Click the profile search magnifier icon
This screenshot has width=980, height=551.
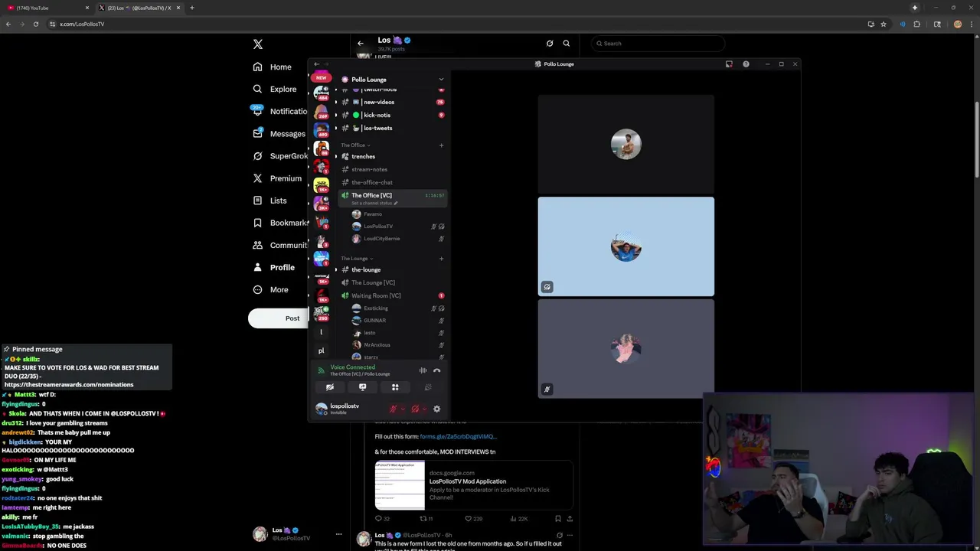pyautogui.click(x=567, y=44)
